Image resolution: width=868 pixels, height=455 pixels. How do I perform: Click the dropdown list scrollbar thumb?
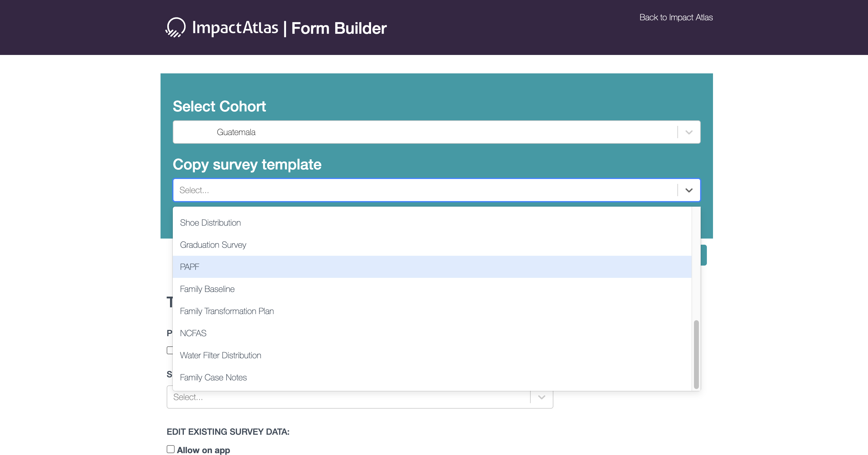coord(696,354)
